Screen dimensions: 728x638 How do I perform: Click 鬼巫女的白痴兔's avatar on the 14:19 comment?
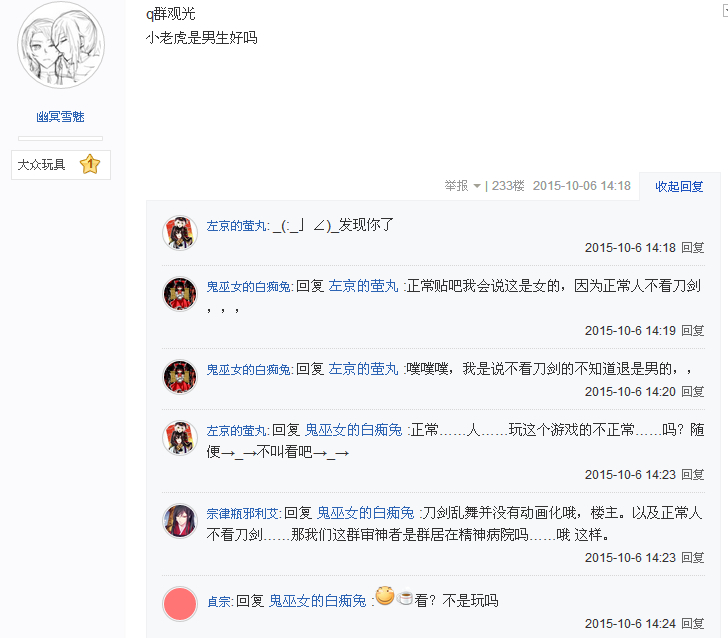pos(180,294)
